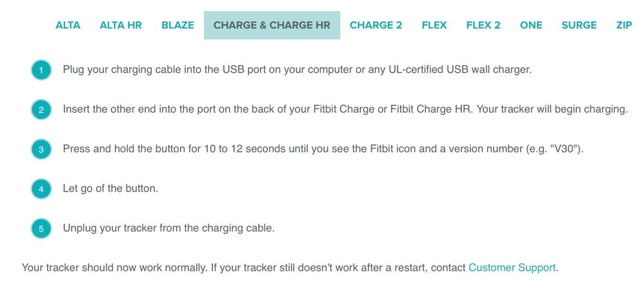
Task: Open the FLEX 2 tab
Action: [x=483, y=25]
